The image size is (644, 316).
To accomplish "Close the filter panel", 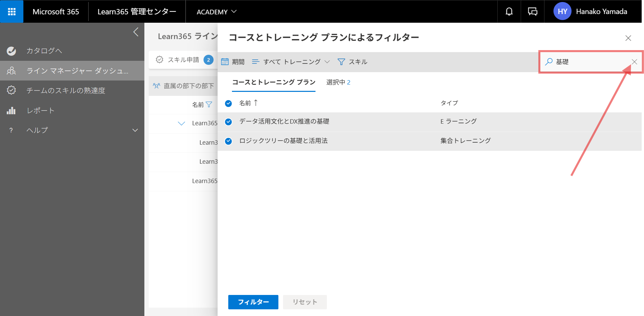I will [x=628, y=38].
